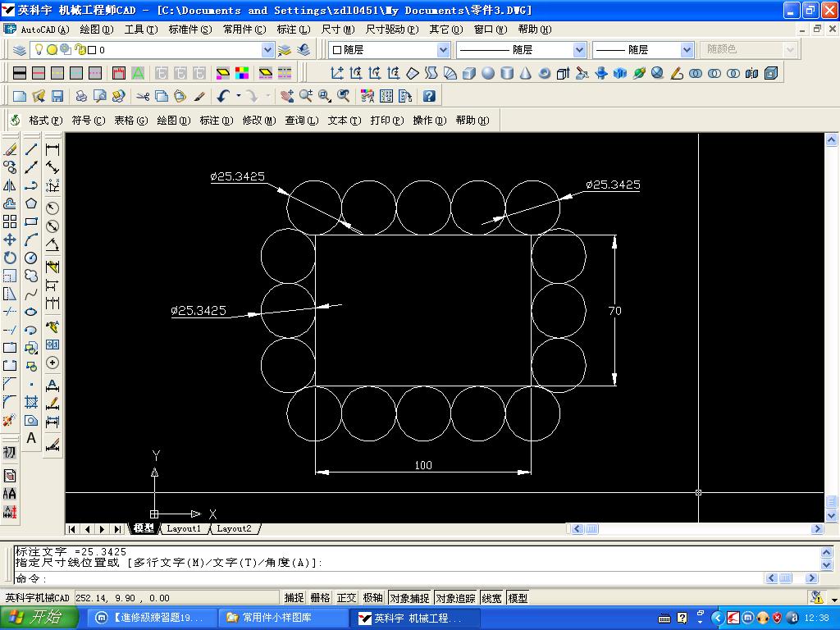The height and width of the screenshot is (630, 840).
Task: Open the 進修級練習題19 taskbar window
Action: (151, 618)
